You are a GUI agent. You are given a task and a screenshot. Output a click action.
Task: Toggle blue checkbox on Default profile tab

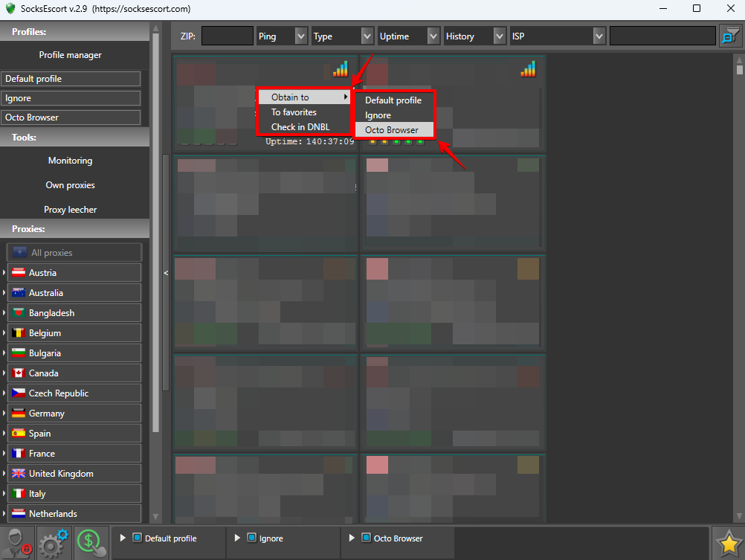138,538
